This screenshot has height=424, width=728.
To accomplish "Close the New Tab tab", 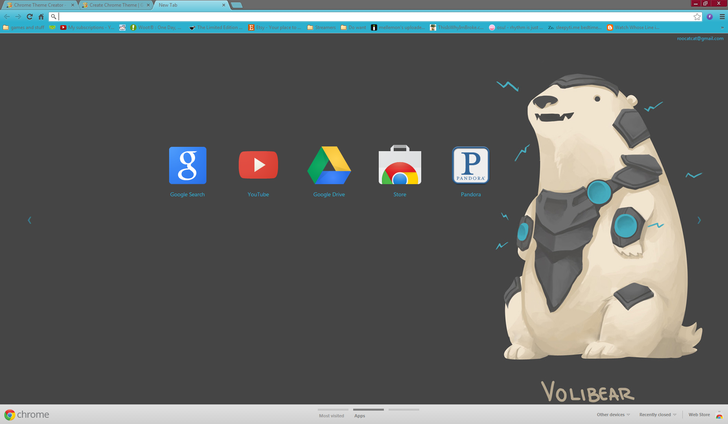I will pyautogui.click(x=224, y=5).
